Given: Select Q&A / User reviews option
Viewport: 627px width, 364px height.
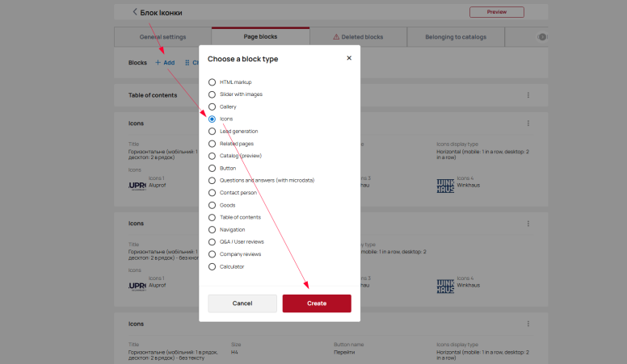Looking at the screenshot, I should (212, 242).
